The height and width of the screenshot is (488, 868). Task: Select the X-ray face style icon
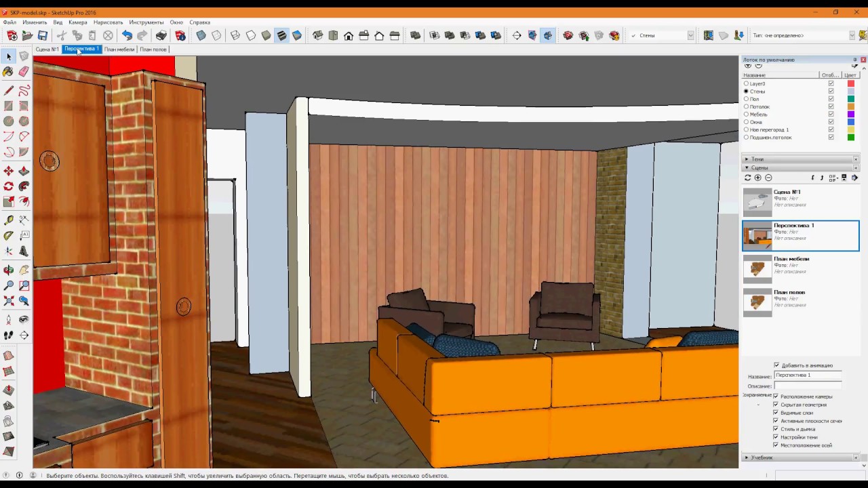pos(201,36)
